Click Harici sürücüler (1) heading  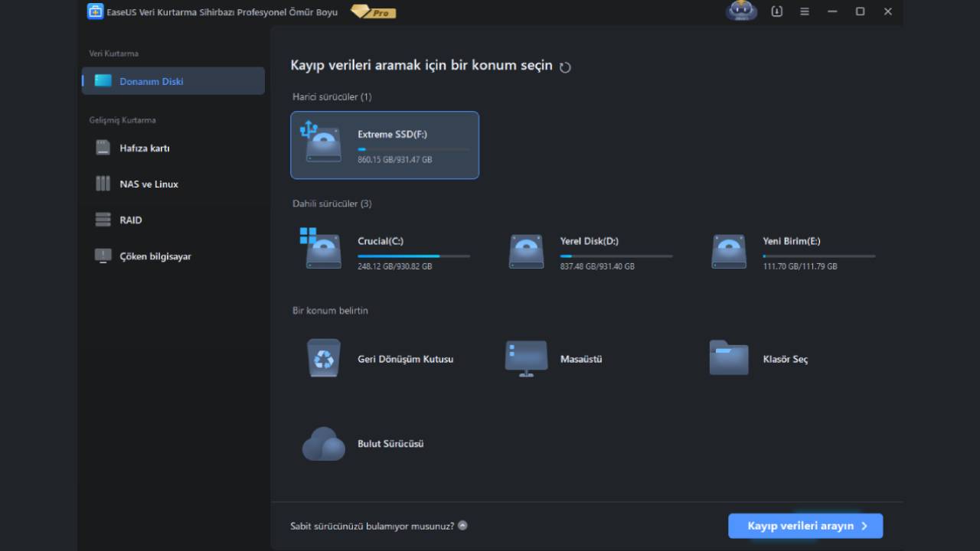click(332, 96)
